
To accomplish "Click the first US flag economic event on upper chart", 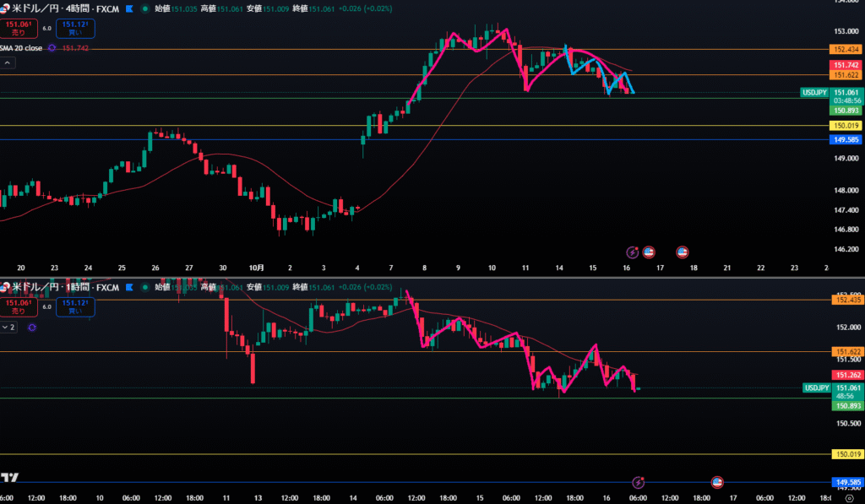I will 649,252.
